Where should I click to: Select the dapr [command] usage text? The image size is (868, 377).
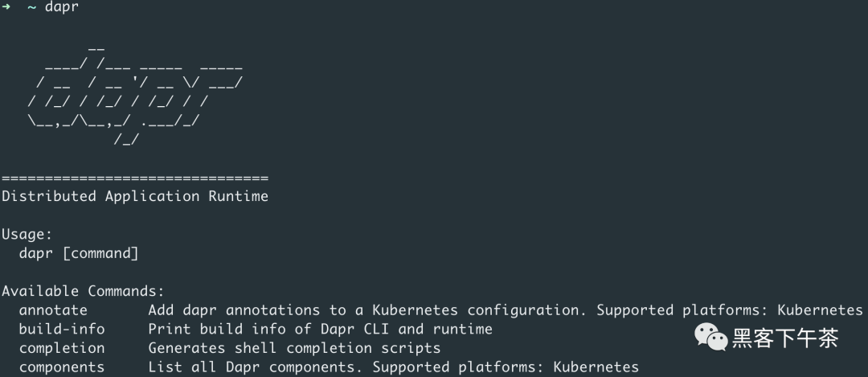[79, 253]
